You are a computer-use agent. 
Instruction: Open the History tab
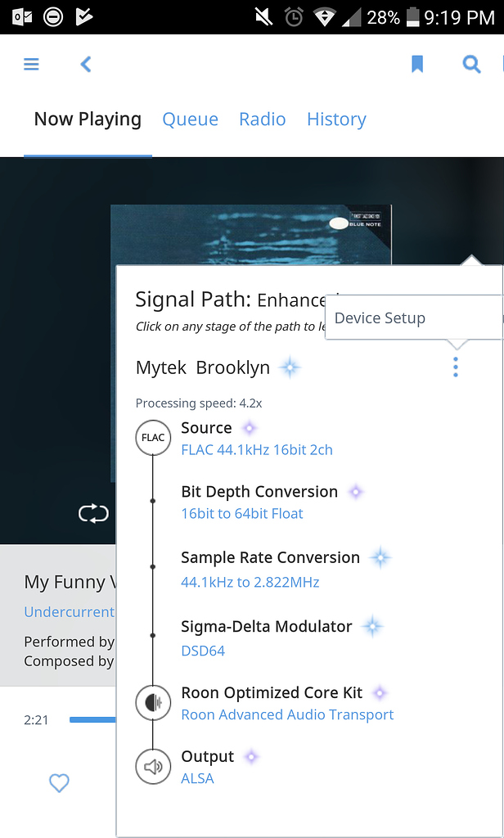coord(335,119)
